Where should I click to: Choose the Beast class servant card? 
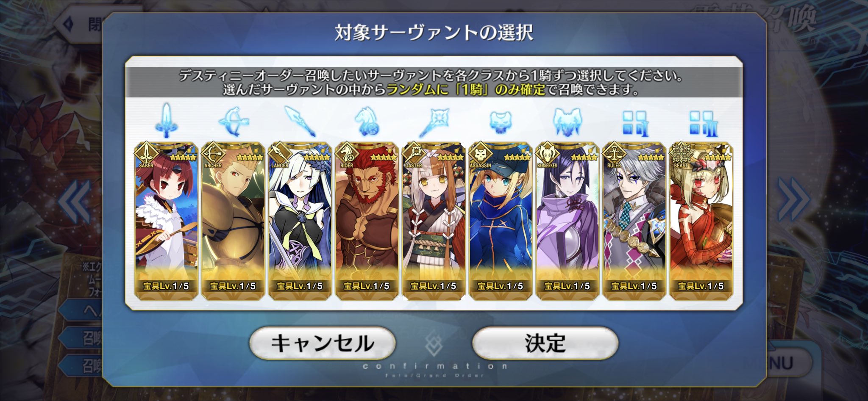(701, 221)
